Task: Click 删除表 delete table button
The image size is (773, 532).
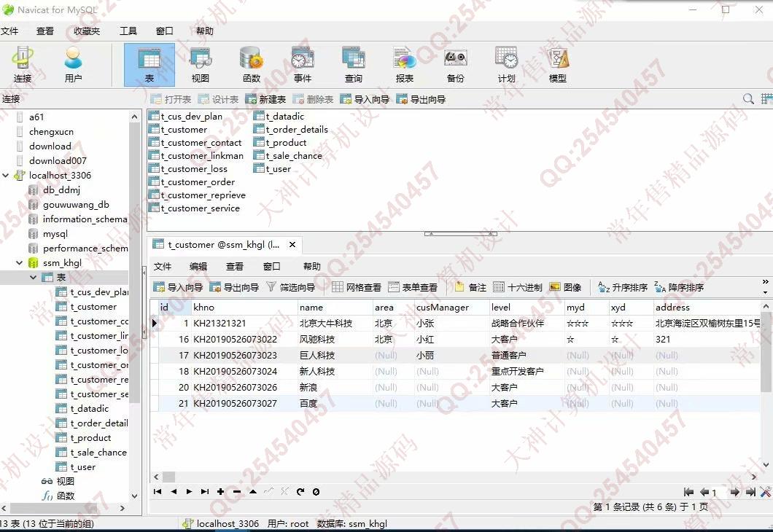Action: pyautogui.click(x=313, y=100)
